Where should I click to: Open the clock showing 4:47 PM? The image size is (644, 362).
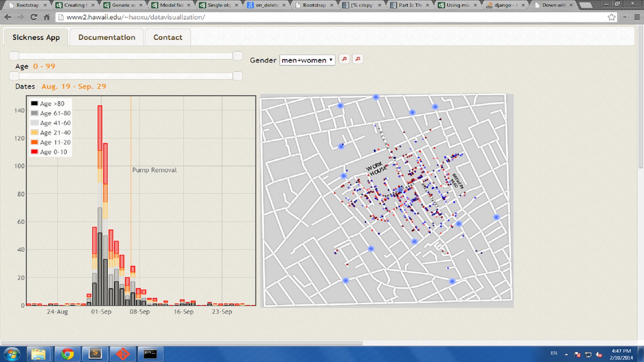tap(621, 354)
